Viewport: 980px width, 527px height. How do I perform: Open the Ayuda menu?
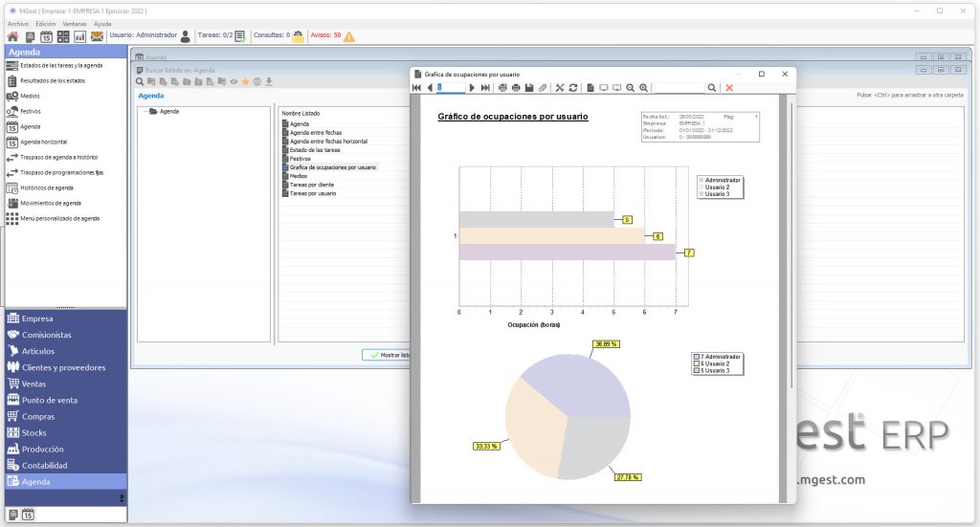pyautogui.click(x=102, y=24)
